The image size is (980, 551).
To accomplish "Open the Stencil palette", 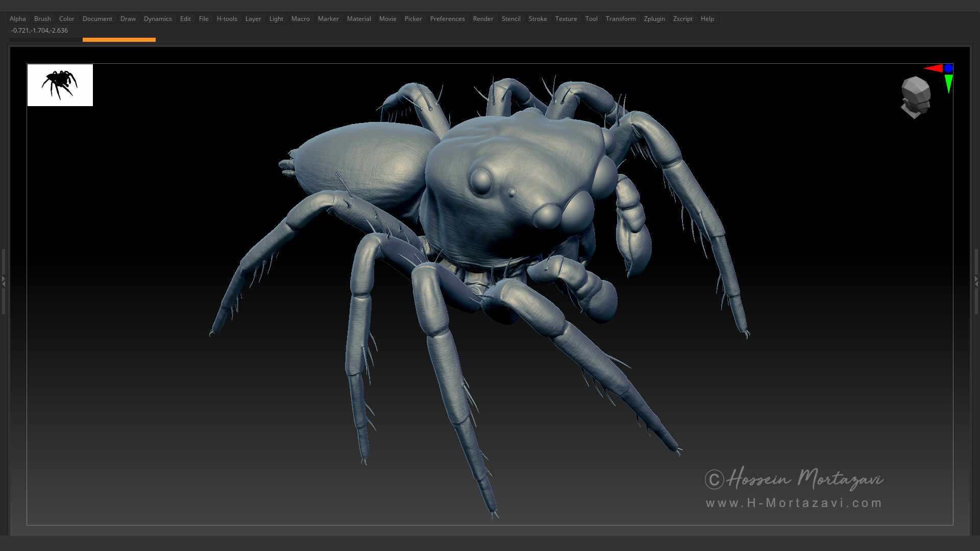I will [x=511, y=18].
